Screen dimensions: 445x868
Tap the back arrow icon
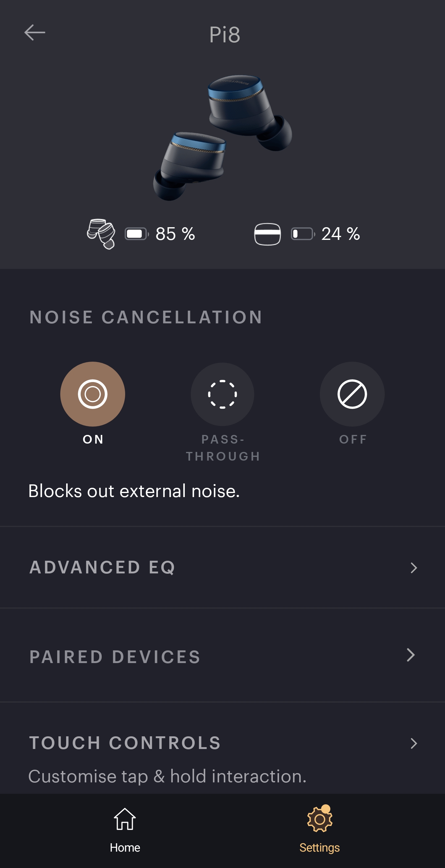[35, 33]
